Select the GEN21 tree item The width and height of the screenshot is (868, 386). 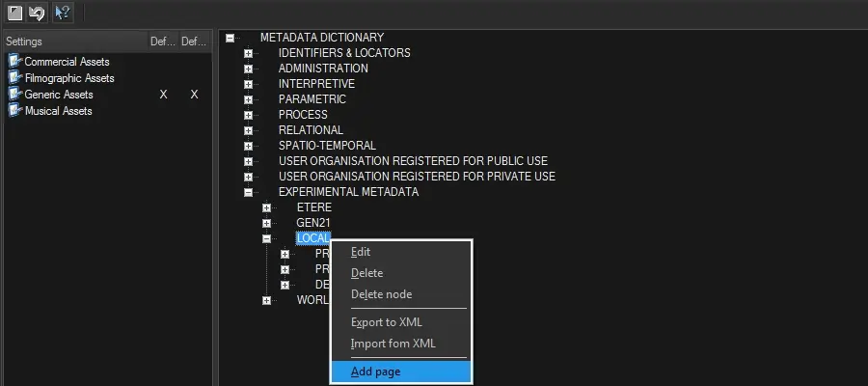(312, 223)
